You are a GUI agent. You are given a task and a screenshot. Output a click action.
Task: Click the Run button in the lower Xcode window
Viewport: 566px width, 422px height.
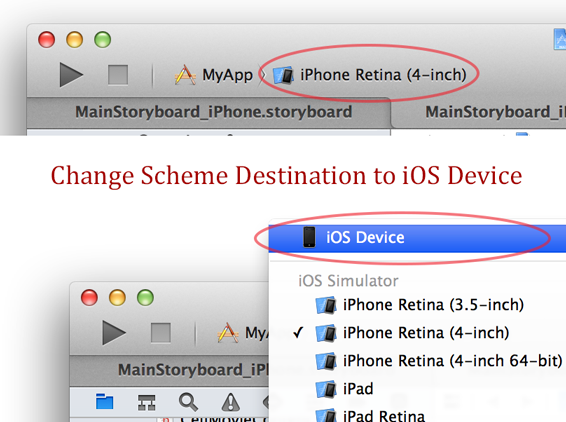(x=114, y=332)
